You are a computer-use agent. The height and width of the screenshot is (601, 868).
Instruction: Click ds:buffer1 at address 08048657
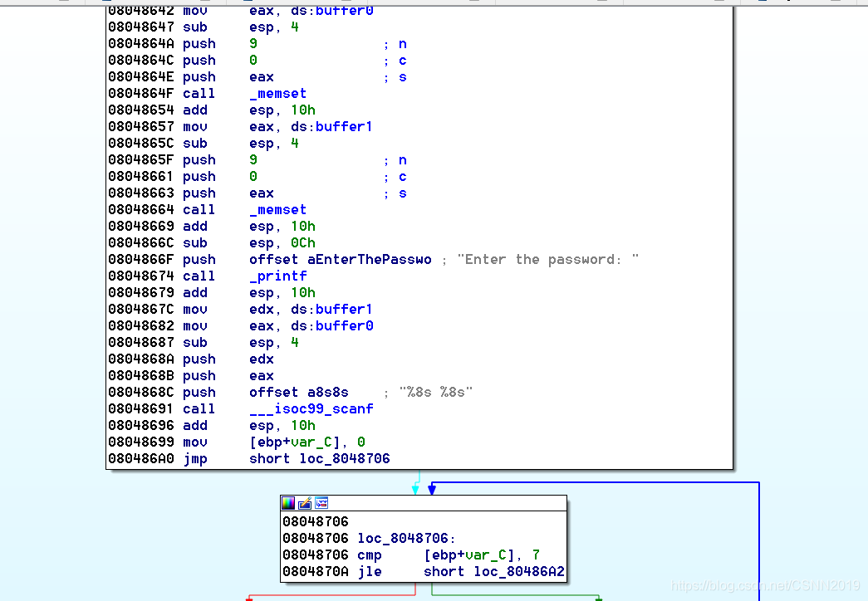(x=331, y=127)
